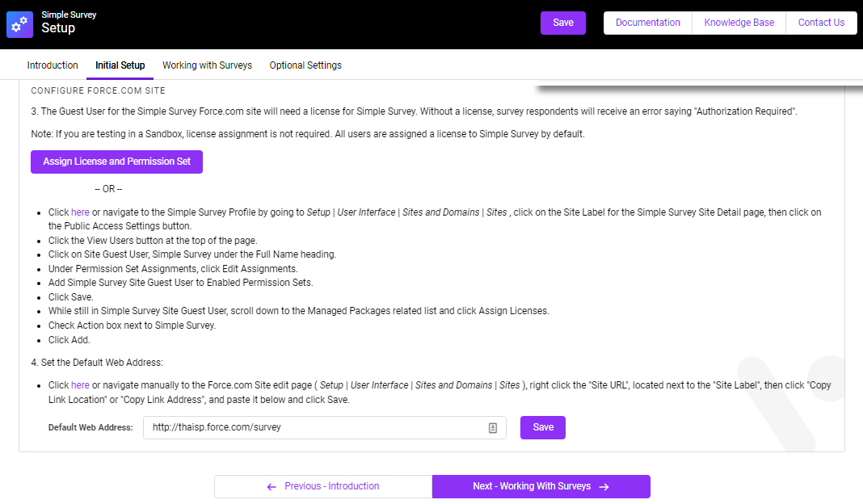
Task: Click the 'CONFIGURE FORCE.COM SITE' heading
Action: click(98, 90)
